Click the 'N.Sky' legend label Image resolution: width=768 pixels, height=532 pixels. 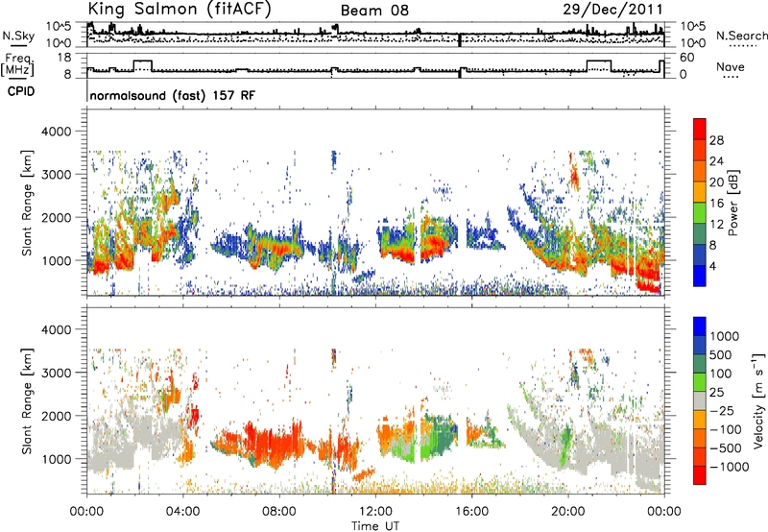click(18, 36)
